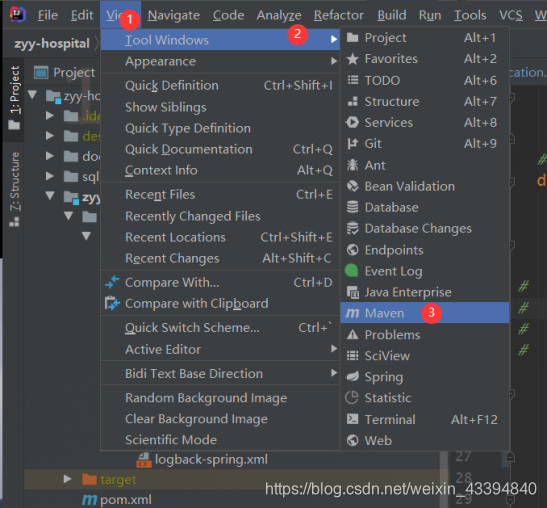
Task: Select Quick Definition menu entry
Action: click(x=220, y=85)
